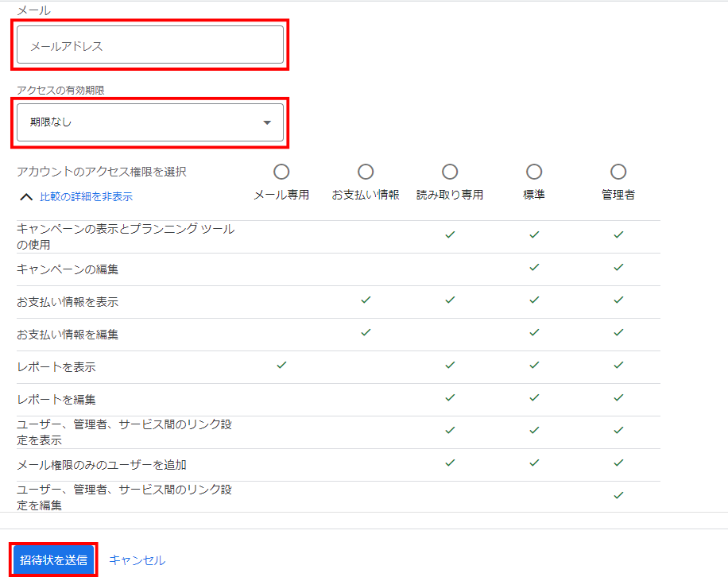This screenshot has height=577, width=728.
Task: Select the お支払い情報 radio button
Action: [366, 172]
